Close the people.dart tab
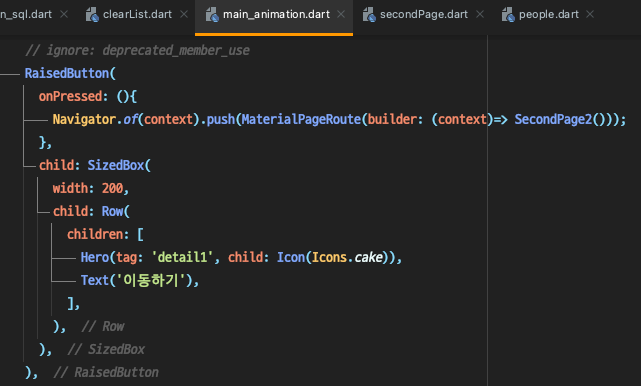Screen dimensions: 641x386 (590, 14)
